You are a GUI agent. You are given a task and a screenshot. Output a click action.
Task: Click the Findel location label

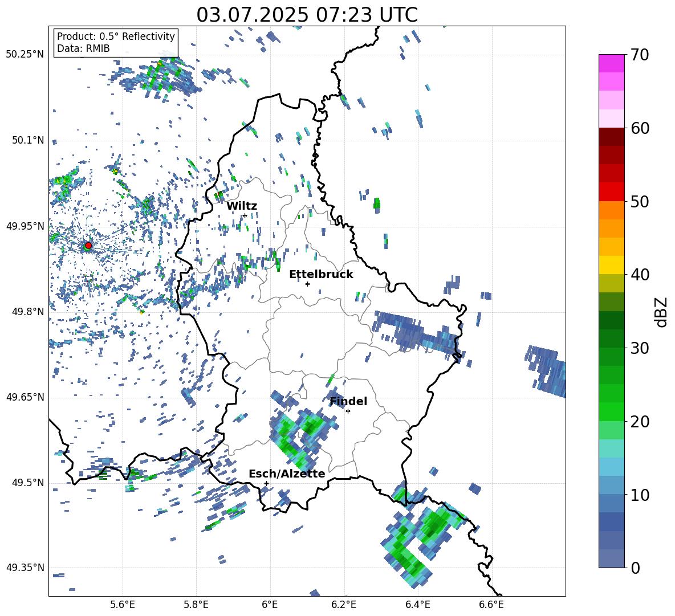[348, 401]
